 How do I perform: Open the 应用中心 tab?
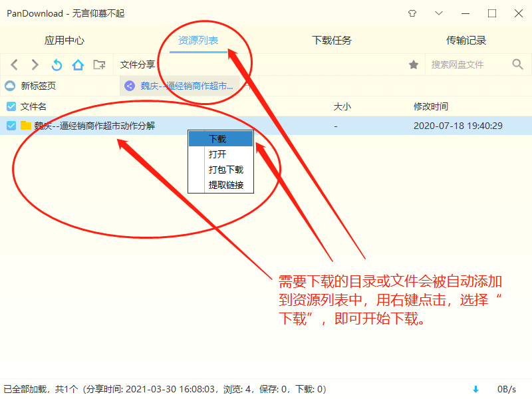(x=65, y=41)
